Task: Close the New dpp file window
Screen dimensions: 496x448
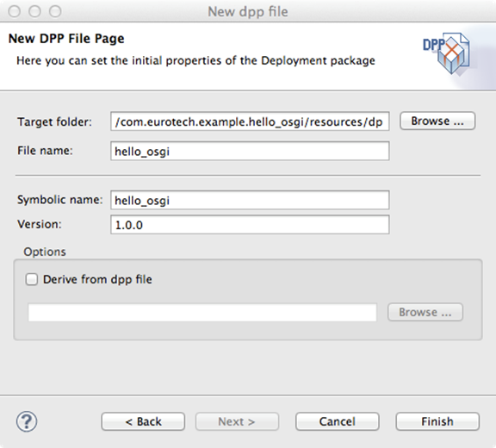Action: point(15,12)
